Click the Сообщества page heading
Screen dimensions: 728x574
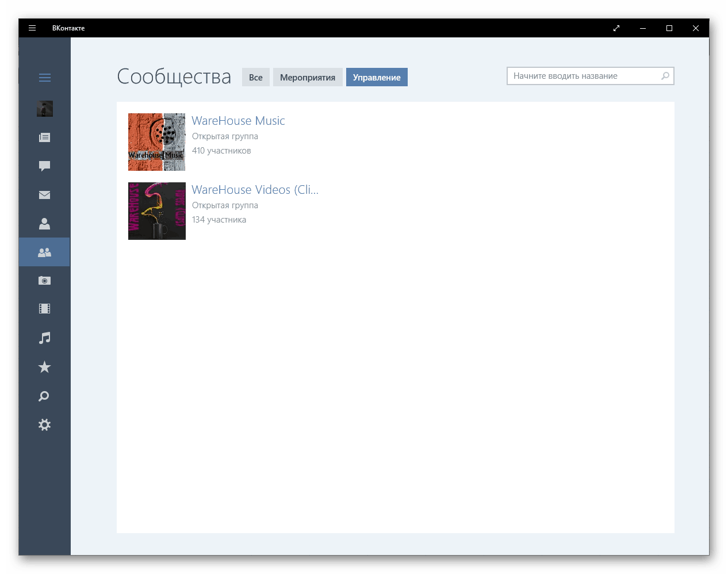click(174, 76)
